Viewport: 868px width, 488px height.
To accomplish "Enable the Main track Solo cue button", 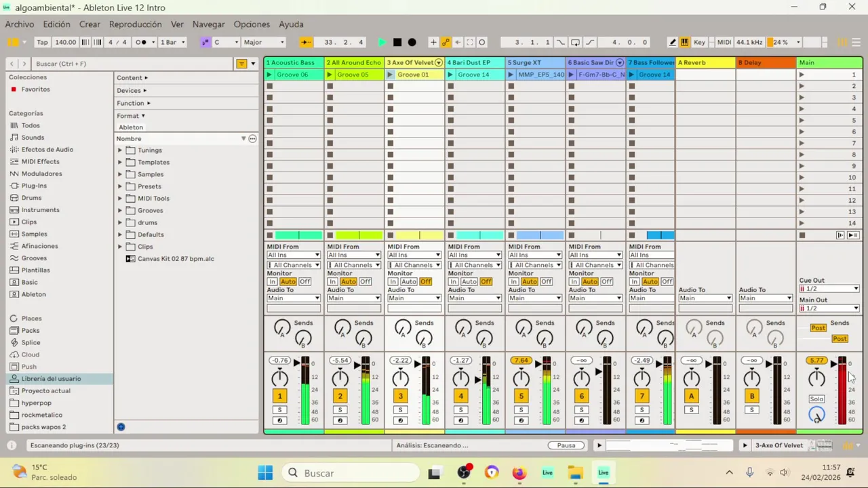I will point(816,399).
